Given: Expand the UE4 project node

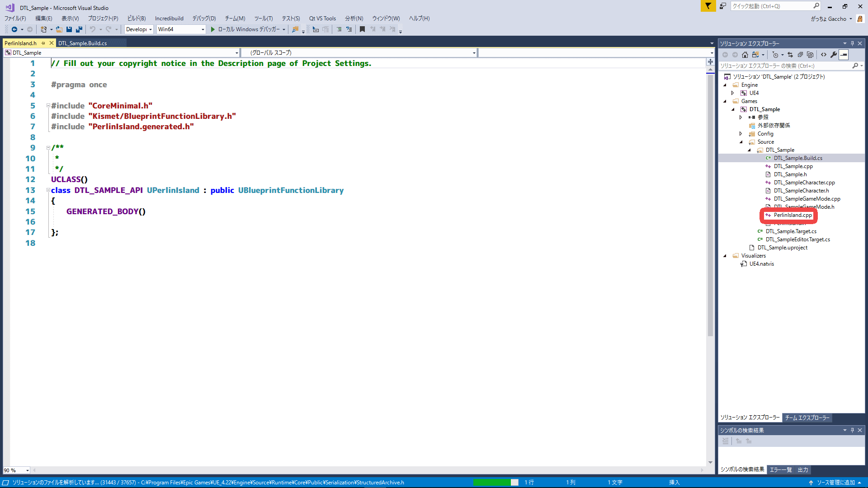Looking at the screenshot, I should [733, 93].
